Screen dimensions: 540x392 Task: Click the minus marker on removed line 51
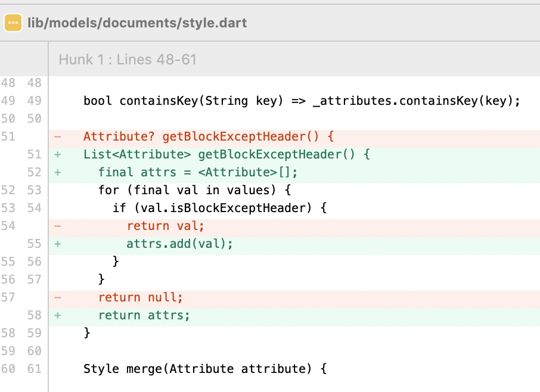(x=59, y=136)
